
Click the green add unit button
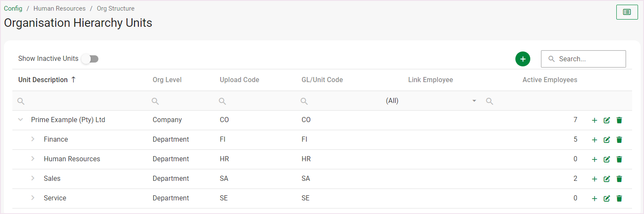click(523, 59)
